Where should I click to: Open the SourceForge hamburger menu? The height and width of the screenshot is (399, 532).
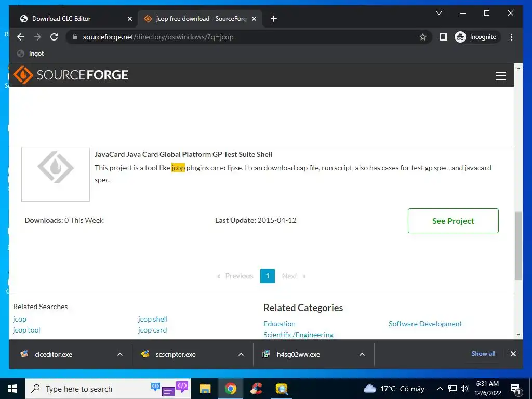[x=500, y=76]
